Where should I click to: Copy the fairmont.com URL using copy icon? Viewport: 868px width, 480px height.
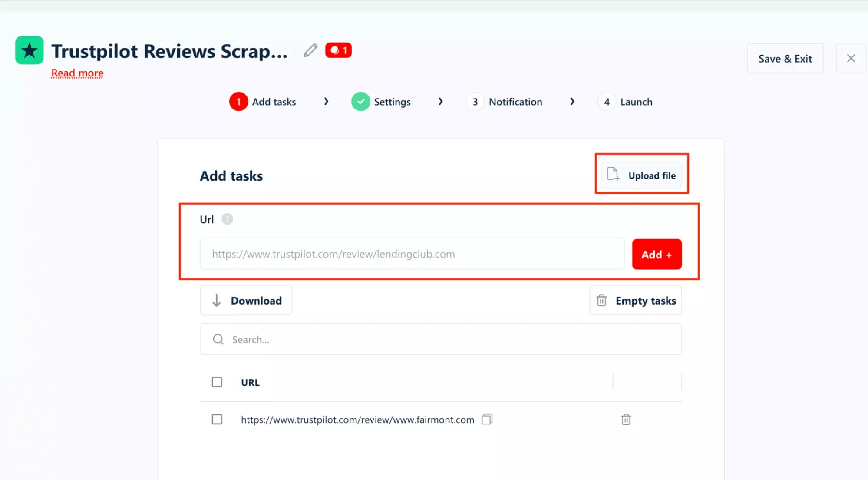487,419
